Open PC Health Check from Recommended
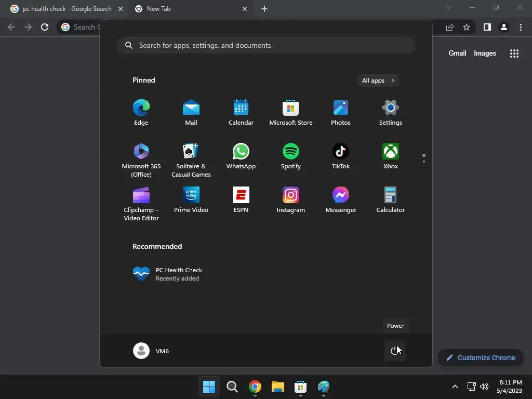Viewport: 532px width, 399px height. 168,274
